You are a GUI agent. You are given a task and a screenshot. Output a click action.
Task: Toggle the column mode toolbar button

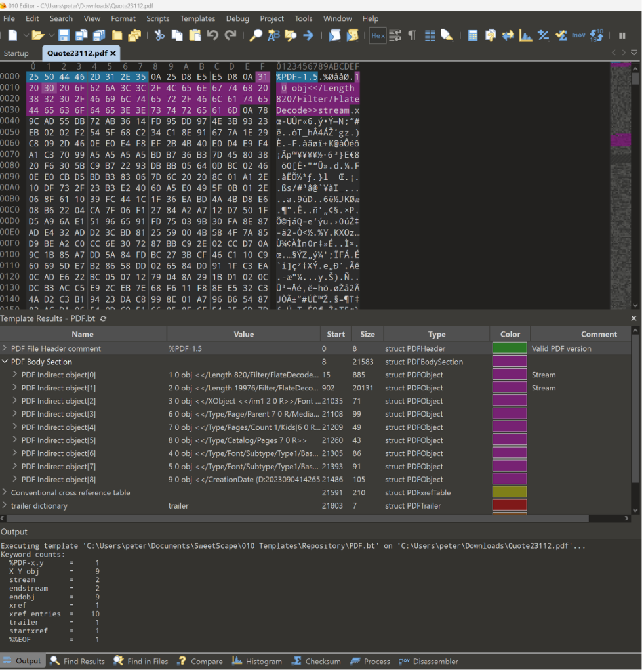[430, 35]
